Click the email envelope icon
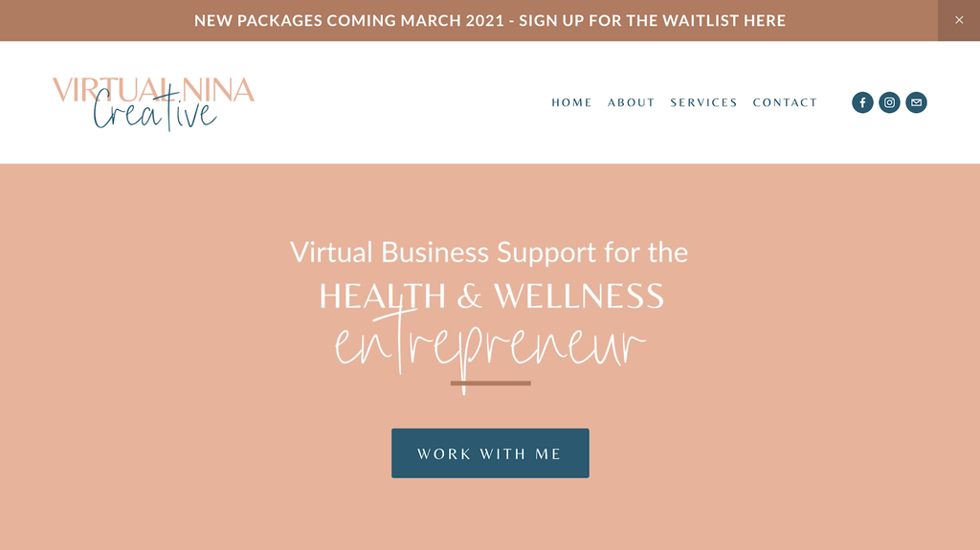The height and width of the screenshot is (550, 980). click(916, 102)
